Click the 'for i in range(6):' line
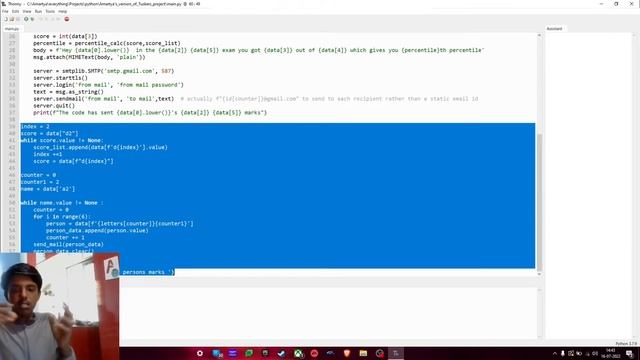The width and height of the screenshot is (640, 360). pyautogui.click(x=62, y=217)
